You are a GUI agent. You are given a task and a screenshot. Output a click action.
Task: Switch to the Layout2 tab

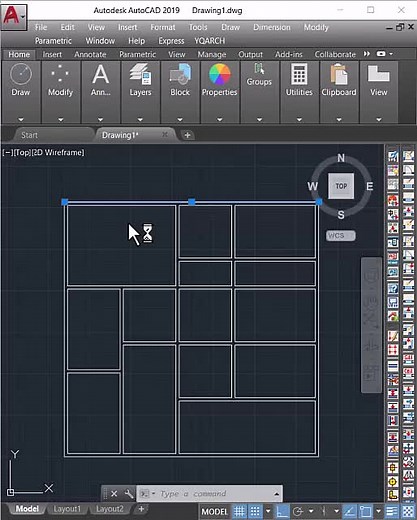[x=110, y=509]
